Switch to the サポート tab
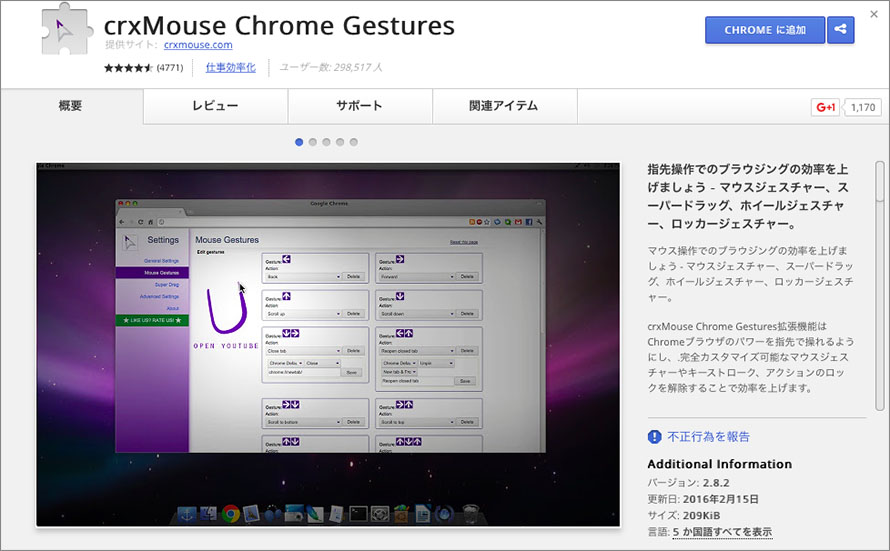 360,106
